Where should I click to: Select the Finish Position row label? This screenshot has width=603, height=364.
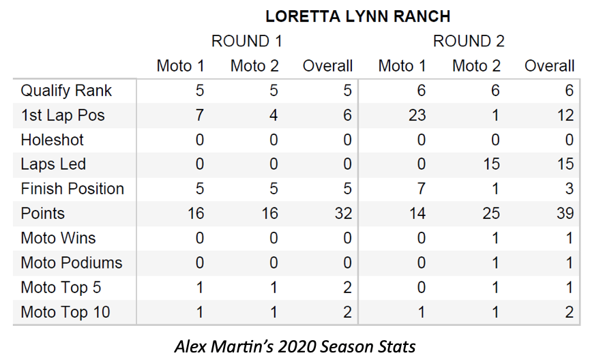(72, 189)
